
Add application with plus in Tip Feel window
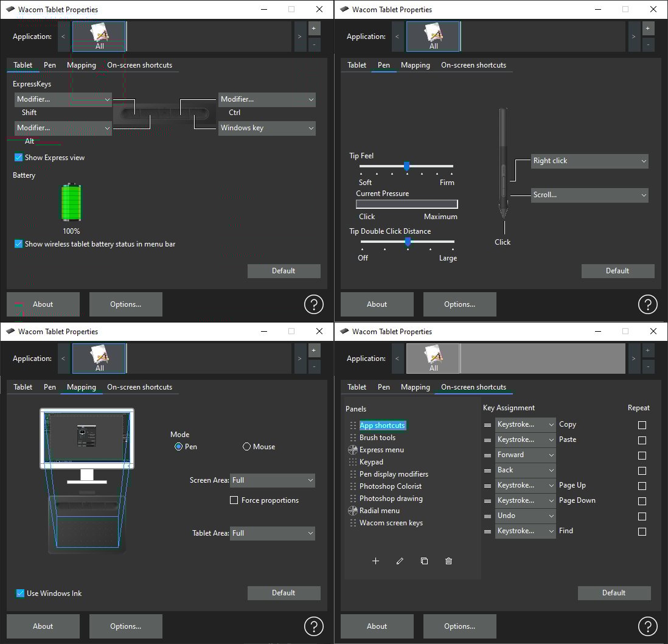(x=647, y=29)
